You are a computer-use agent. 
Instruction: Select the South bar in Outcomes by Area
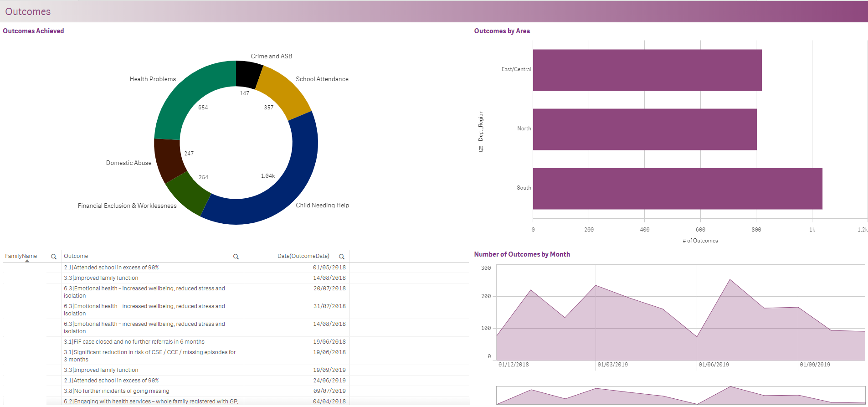click(677, 189)
